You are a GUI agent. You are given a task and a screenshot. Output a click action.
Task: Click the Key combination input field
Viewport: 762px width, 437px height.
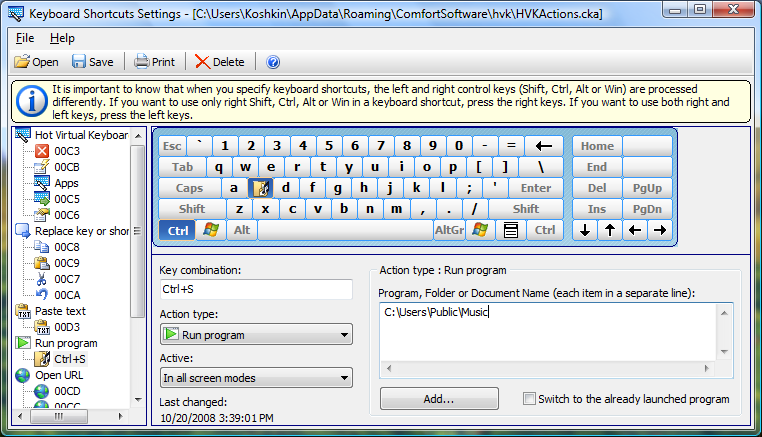point(256,289)
